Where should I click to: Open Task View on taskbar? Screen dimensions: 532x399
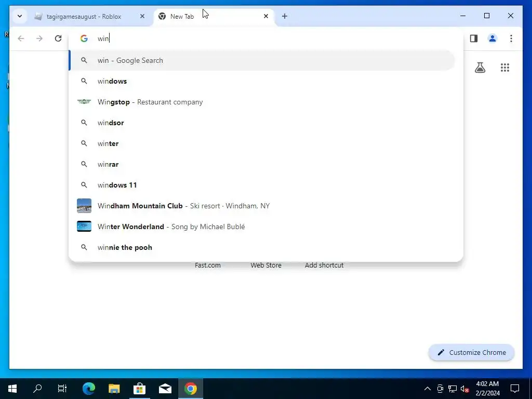click(x=62, y=389)
